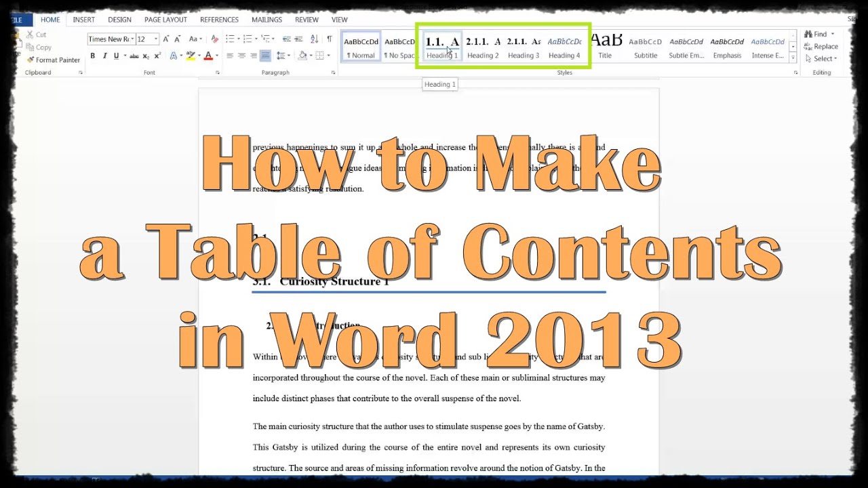Open the Select dropdown
Viewport: 868px width, 488px height.
(x=821, y=59)
